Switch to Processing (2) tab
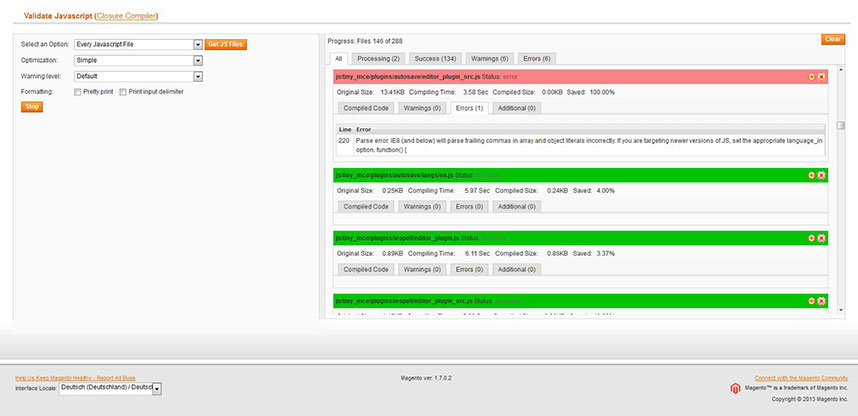Viewport: 858px width, 416px height. (378, 59)
